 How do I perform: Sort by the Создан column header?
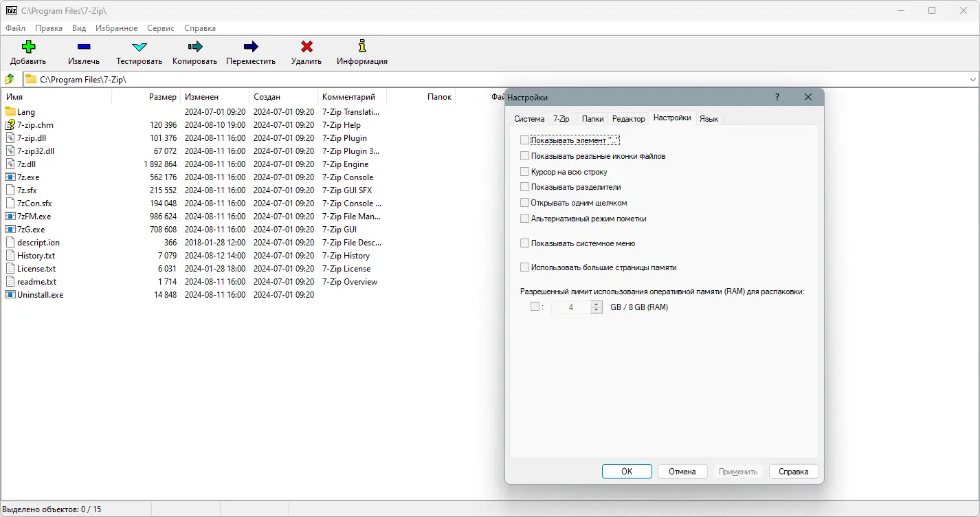point(284,97)
